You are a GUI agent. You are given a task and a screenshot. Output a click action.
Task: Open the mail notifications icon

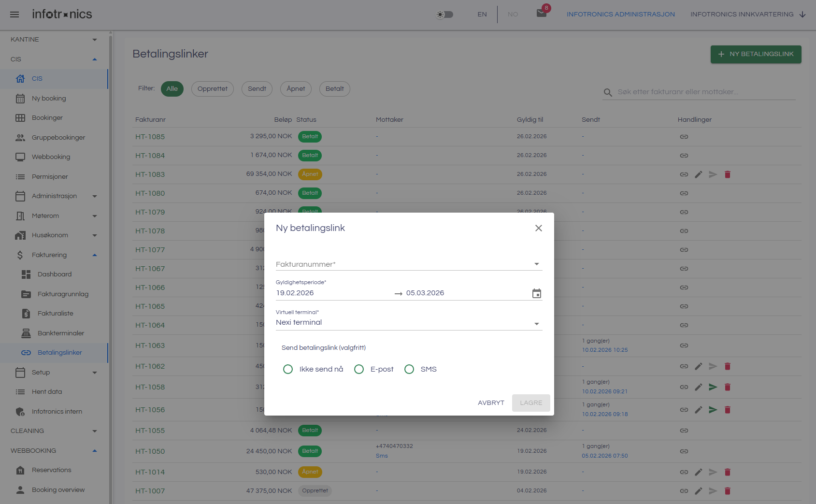pyautogui.click(x=542, y=13)
